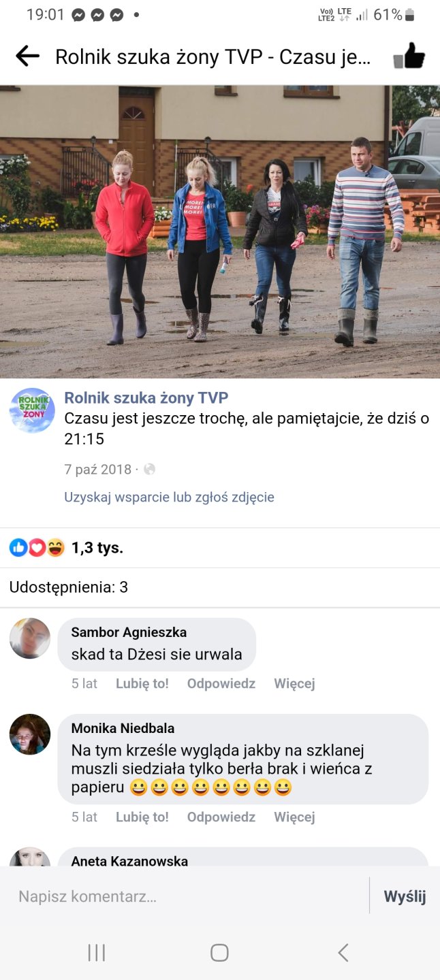Open the farm photo of four people
Screen dimensions: 440x980
[x=220, y=231]
